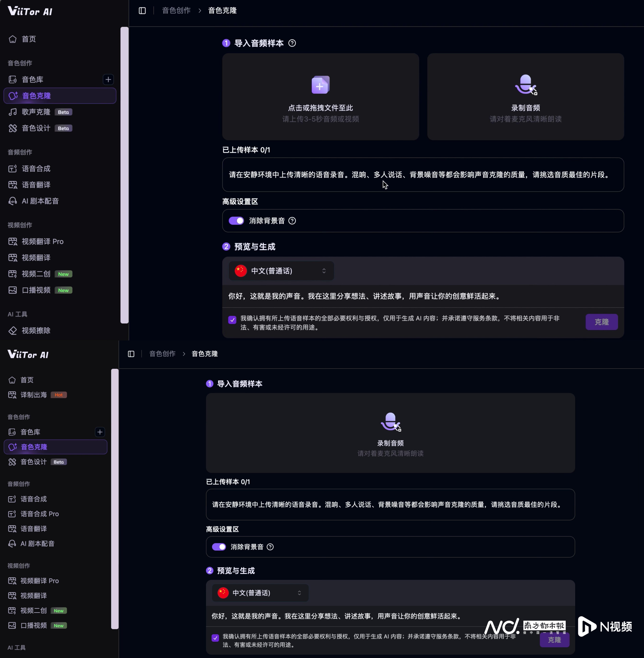644x658 pixels.
Task: Go to 首页 in lower sidebar
Action: (27, 380)
